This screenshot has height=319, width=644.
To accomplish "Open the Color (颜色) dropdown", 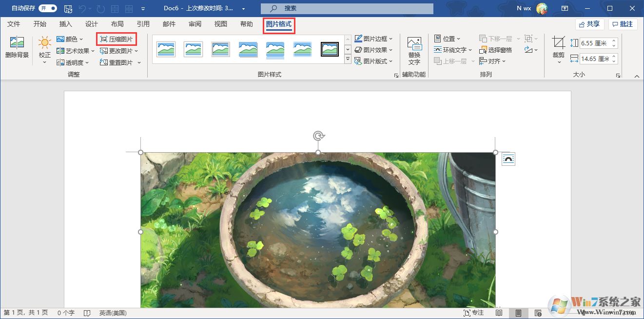I will click(x=69, y=39).
